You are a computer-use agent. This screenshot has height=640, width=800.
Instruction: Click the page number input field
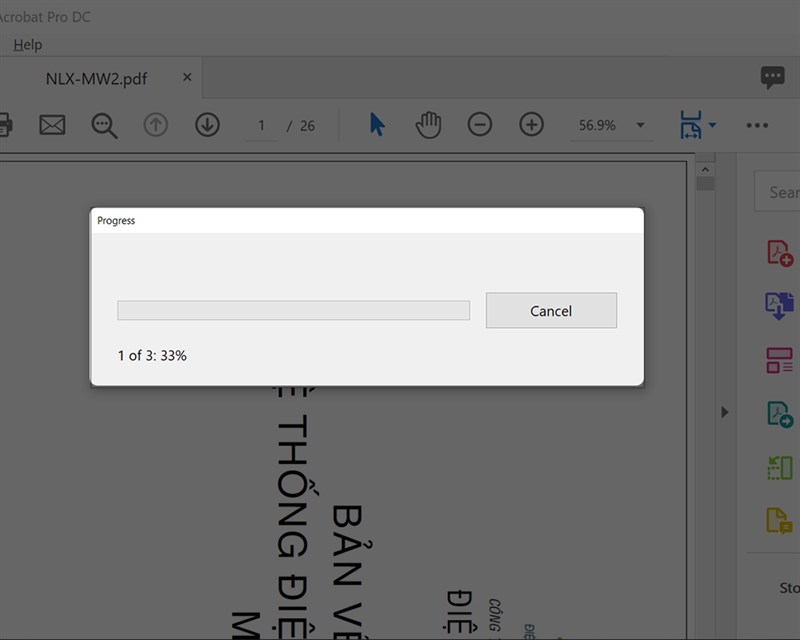pyautogui.click(x=261, y=124)
